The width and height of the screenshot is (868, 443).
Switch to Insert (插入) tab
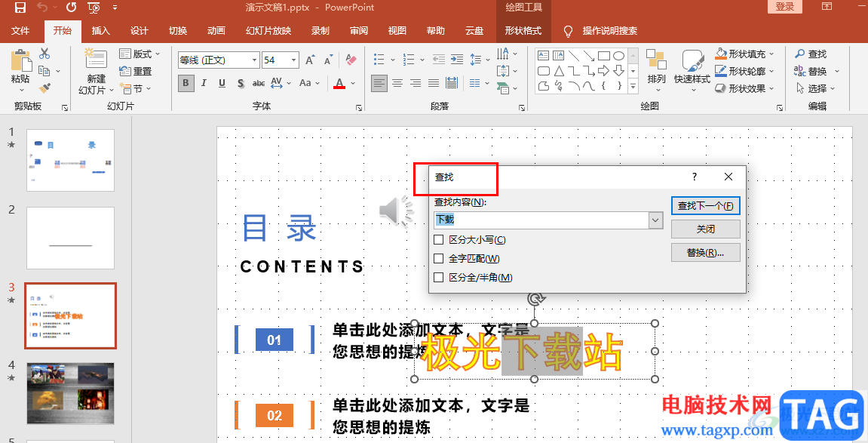[x=101, y=30]
